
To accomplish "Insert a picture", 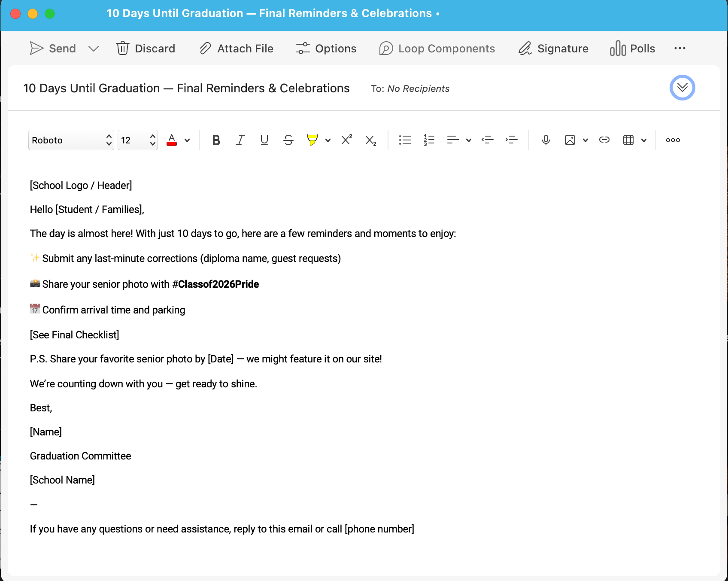I will pos(570,140).
